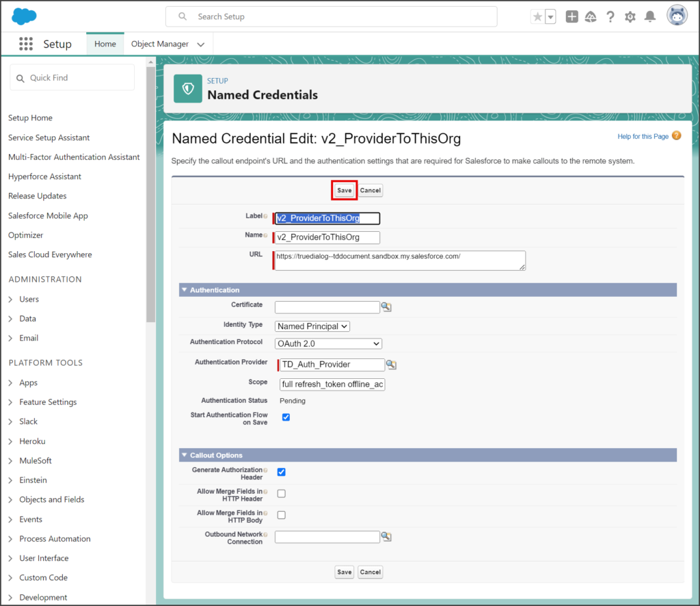Uncheck Generate Authorization Header checkbox
Screen dimensions: 700x606
(x=281, y=472)
